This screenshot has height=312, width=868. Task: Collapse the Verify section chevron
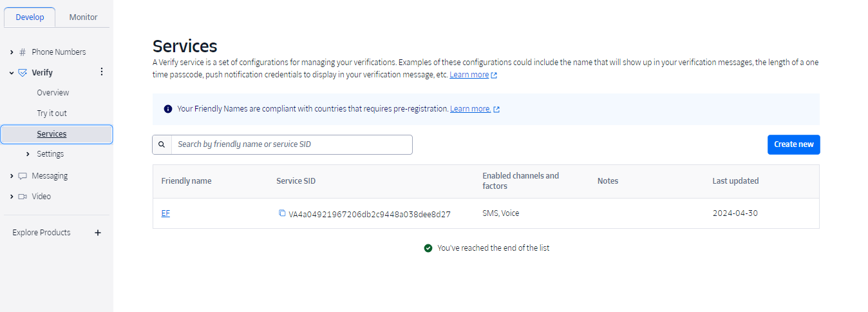[x=12, y=73]
